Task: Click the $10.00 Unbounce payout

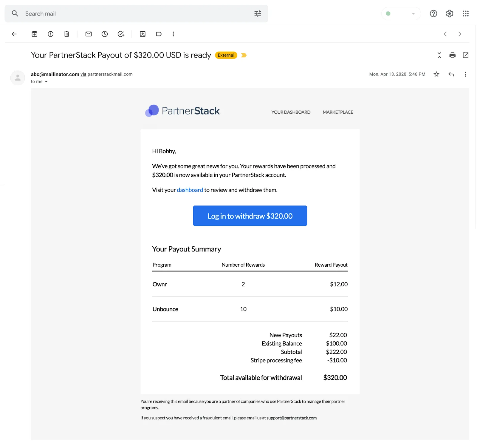Action: point(339,309)
